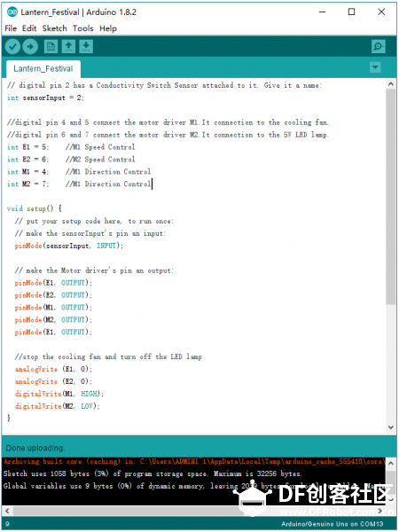Open the Serial Monitor magnifier icon
The image size is (399, 532).
(x=379, y=46)
